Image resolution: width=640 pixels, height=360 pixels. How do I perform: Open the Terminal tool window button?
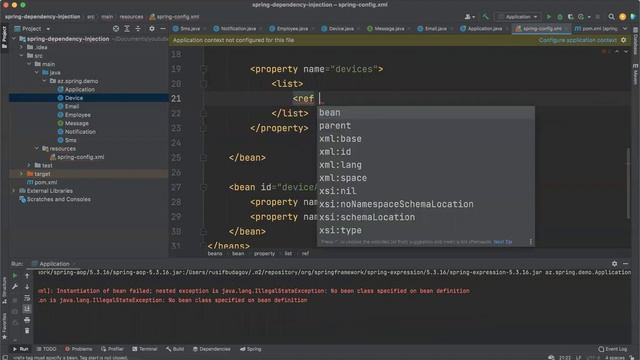(145, 349)
